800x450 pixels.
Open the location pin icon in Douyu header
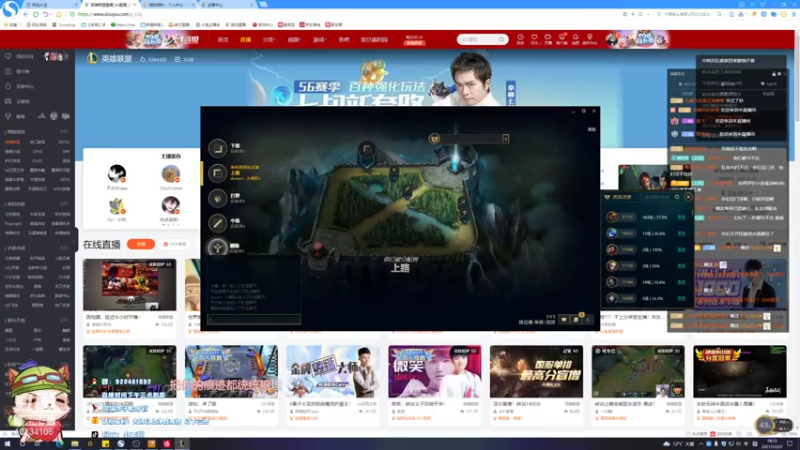click(590, 39)
